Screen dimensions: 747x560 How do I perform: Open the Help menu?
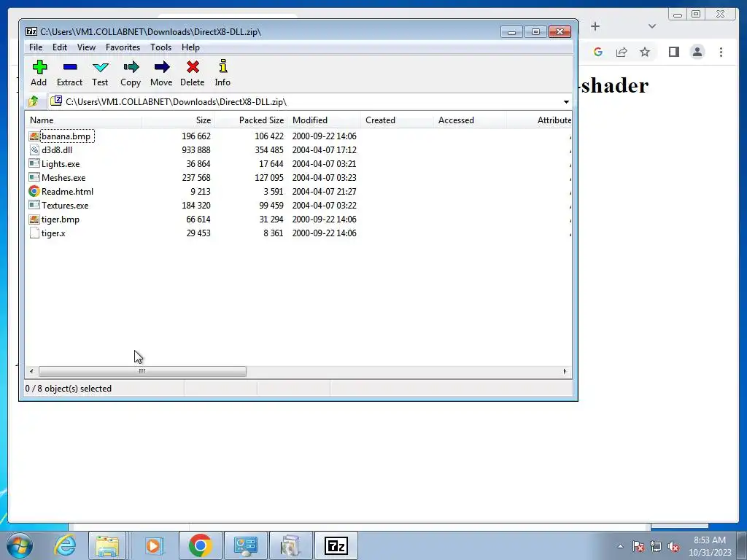(190, 47)
